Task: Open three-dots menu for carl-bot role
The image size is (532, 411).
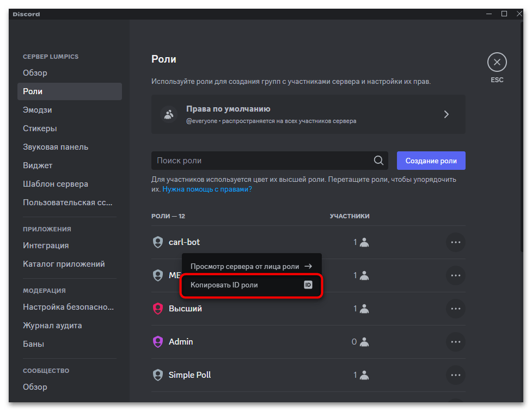Action: 455,242
